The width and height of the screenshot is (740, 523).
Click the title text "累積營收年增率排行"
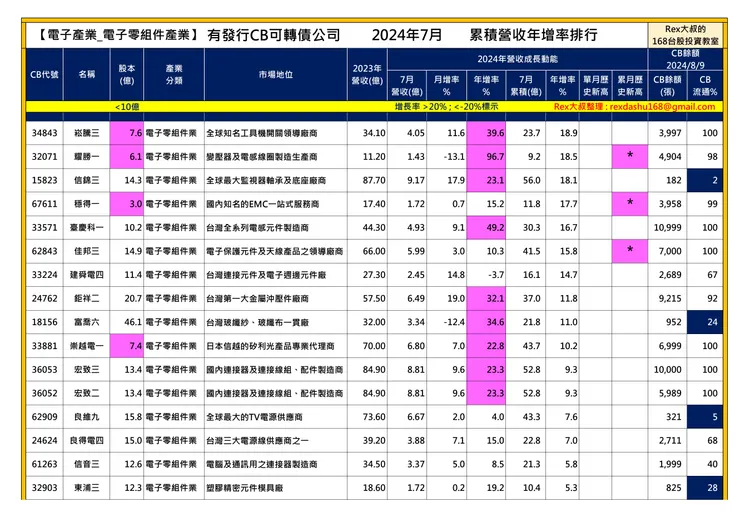533,35
